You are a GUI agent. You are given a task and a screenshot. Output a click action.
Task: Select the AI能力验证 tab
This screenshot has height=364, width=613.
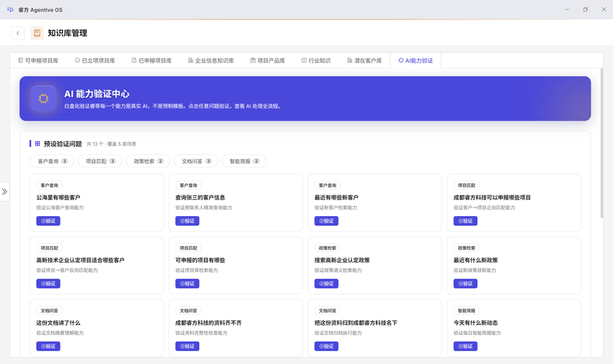(x=415, y=61)
